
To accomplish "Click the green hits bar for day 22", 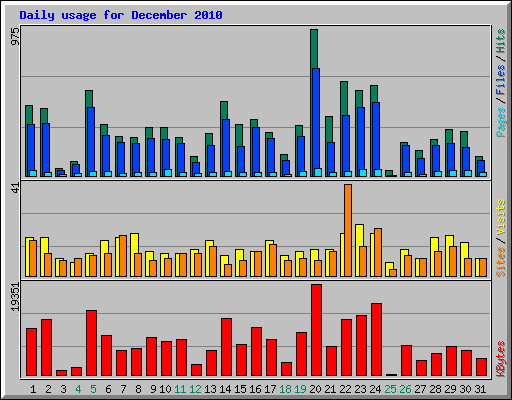I will [x=344, y=98].
